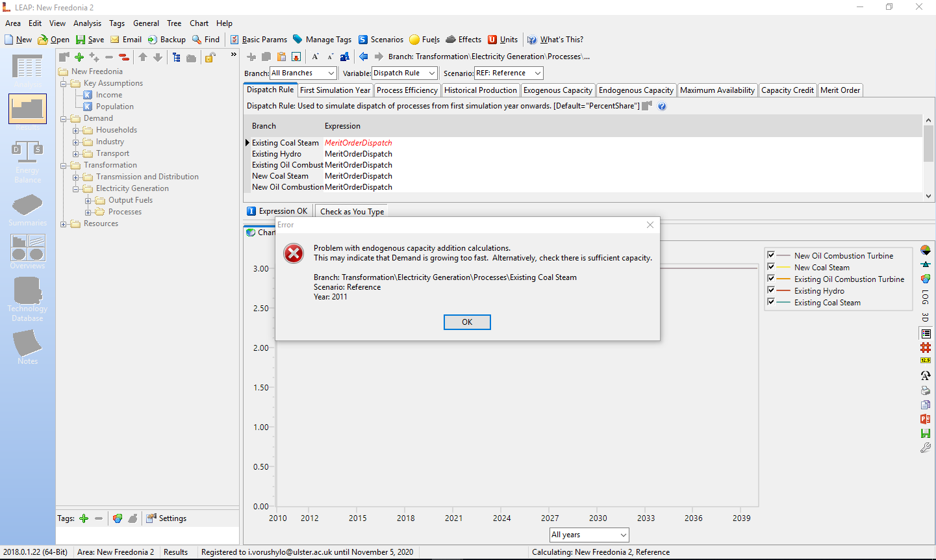Click the Scenarios toolbar button
Screen dimensions: 936x560
(x=381, y=40)
